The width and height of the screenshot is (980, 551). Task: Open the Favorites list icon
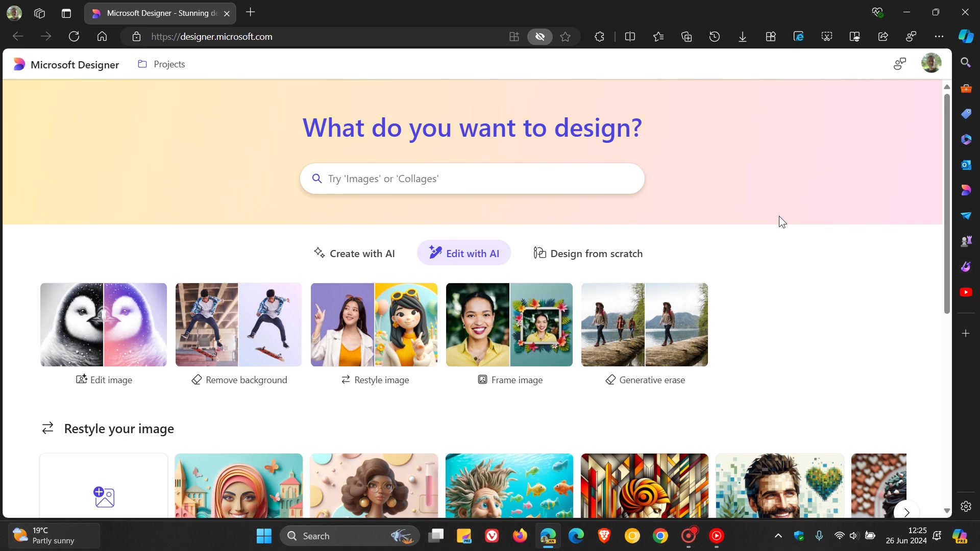click(658, 36)
